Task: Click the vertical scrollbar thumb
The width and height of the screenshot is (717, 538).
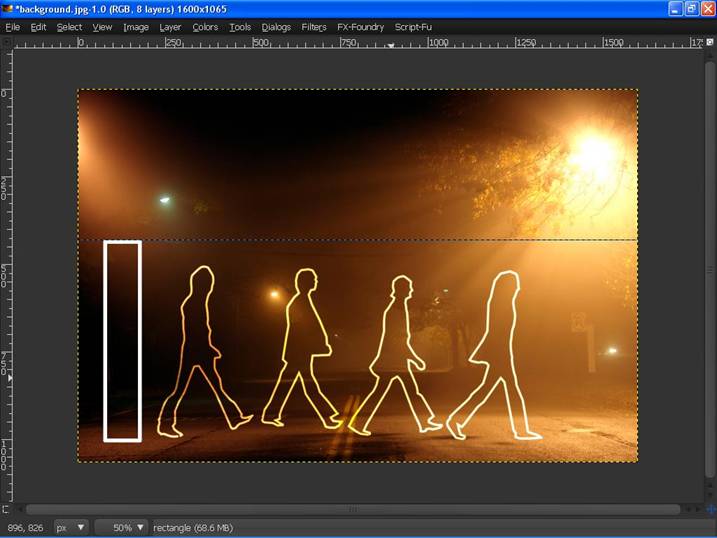Action: (x=710, y=270)
